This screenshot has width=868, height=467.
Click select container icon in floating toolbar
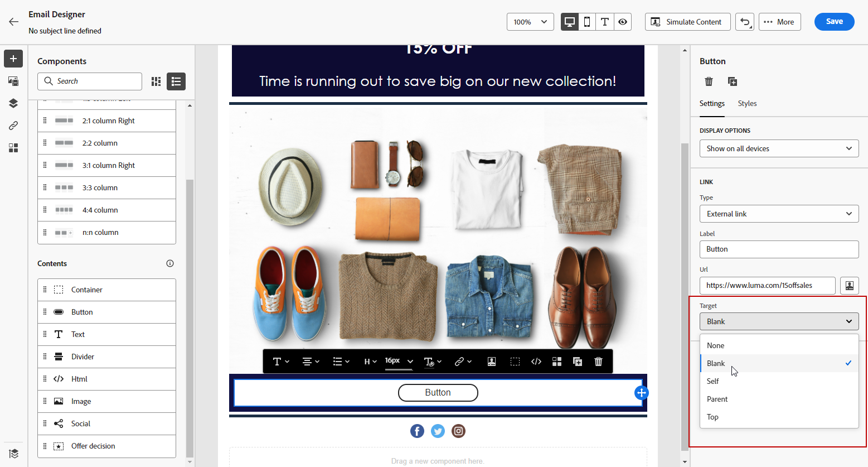coord(515,362)
